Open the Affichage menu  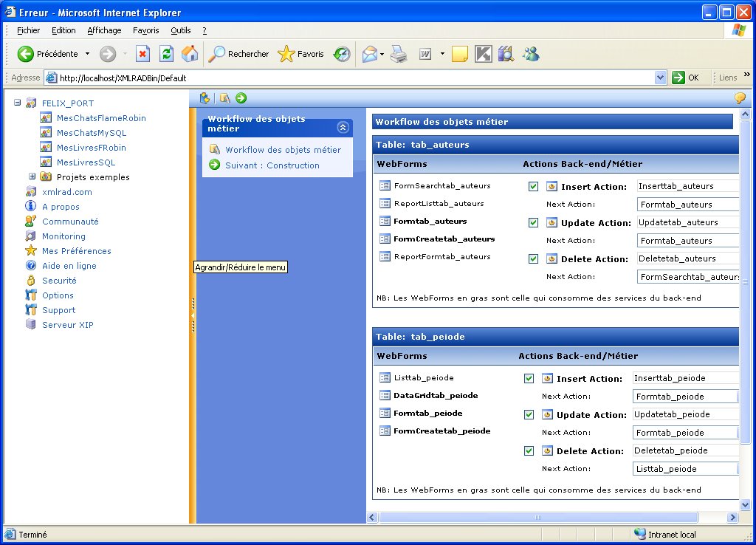point(104,30)
